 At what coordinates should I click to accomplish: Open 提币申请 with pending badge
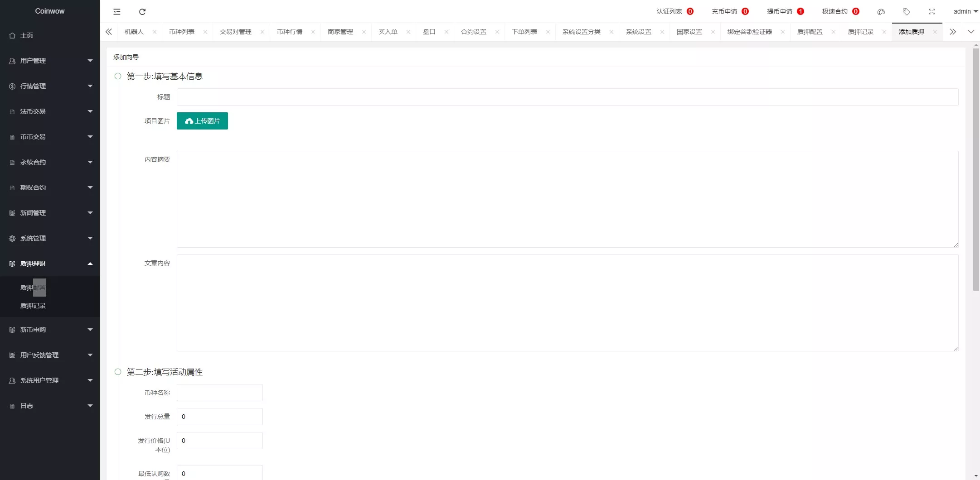tap(780, 11)
